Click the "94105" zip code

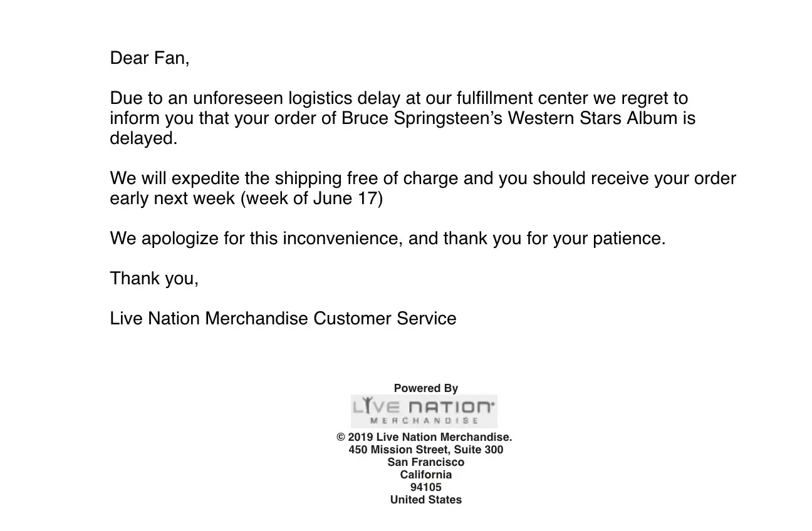point(426,487)
